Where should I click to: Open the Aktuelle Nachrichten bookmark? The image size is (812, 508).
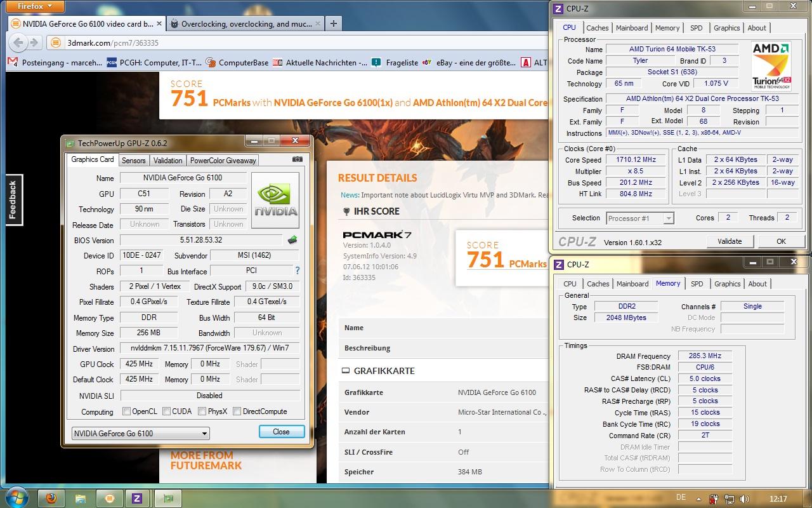[320, 62]
